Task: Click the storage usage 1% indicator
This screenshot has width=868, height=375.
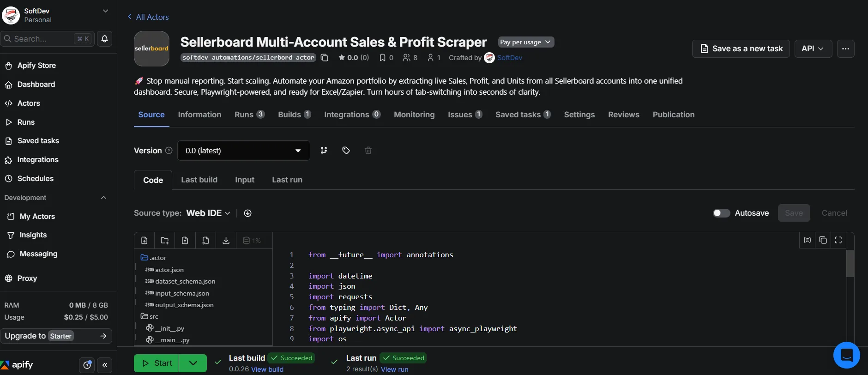Action: coord(252,241)
